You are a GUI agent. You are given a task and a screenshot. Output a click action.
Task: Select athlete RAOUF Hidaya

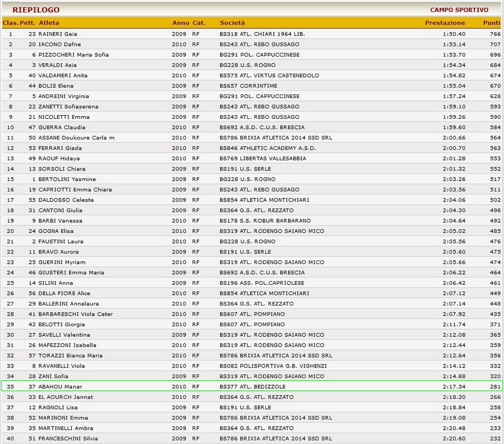[59, 159]
